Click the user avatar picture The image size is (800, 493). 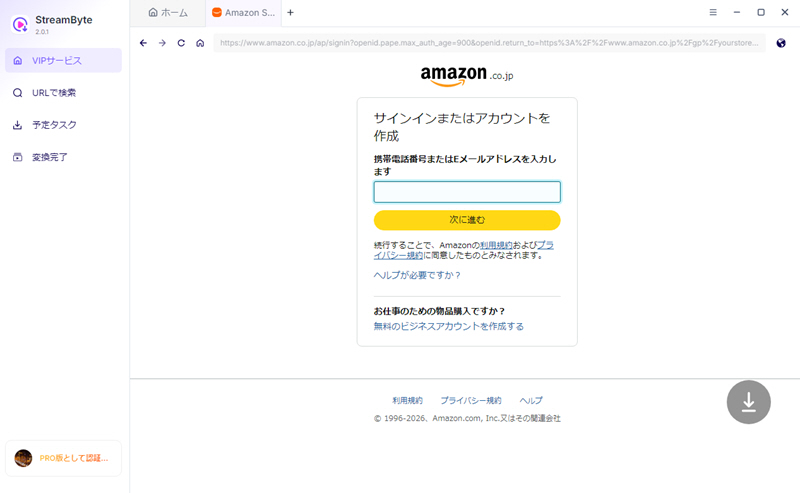click(23, 458)
